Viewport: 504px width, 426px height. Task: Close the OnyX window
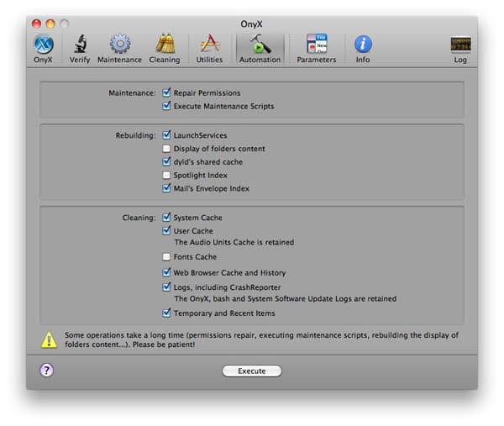[36, 24]
